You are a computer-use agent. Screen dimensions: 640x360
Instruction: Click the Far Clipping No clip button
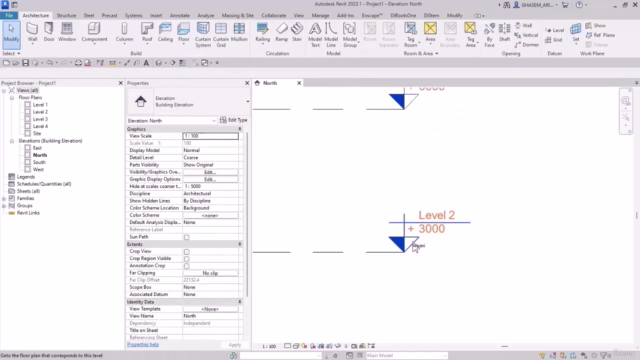[210, 273]
